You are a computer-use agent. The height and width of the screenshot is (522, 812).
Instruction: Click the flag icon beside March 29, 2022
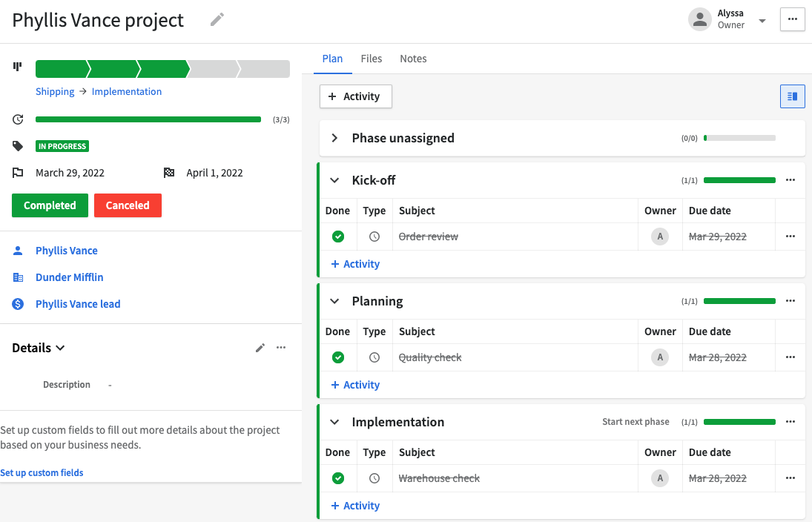[17, 172]
